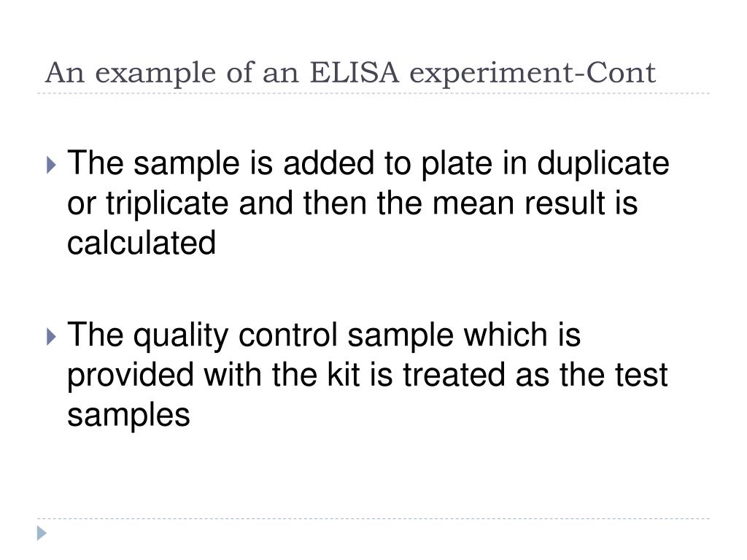Select the slide title 'An example of an ELISA experiment-Cont'
Image resolution: width=747 pixels, height=560 pixels.
(350, 74)
